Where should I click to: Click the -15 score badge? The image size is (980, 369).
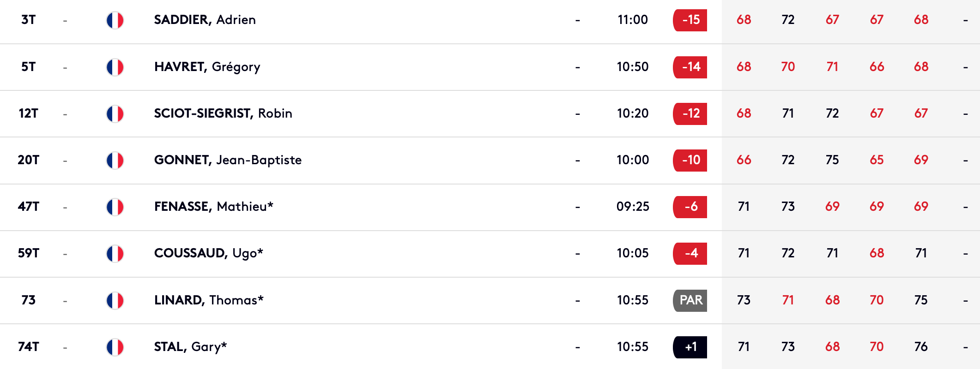[x=690, y=20]
